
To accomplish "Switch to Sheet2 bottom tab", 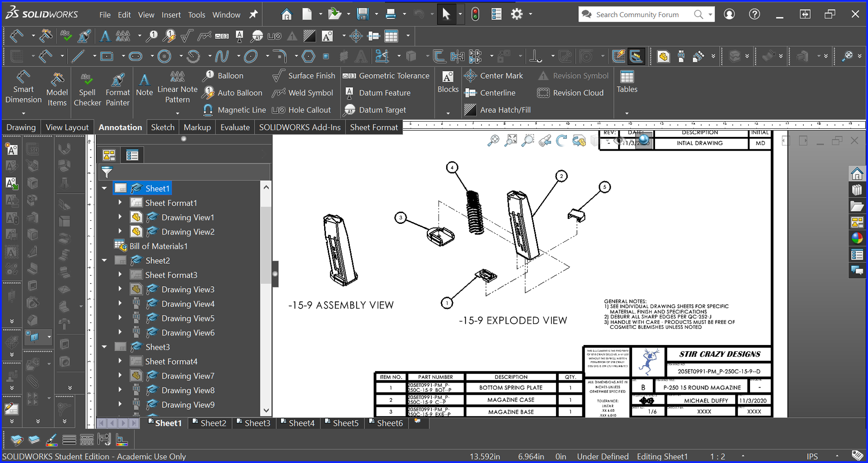I will point(209,423).
